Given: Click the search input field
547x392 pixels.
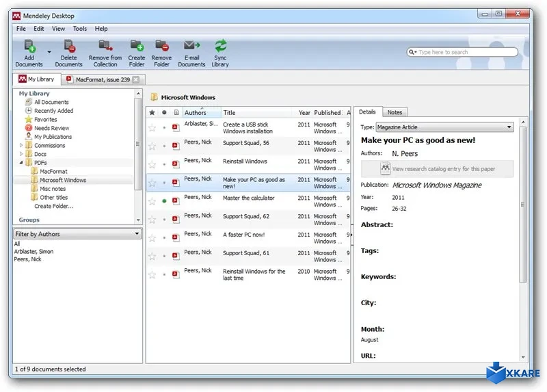Looking at the screenshot, I should (465, 52).
